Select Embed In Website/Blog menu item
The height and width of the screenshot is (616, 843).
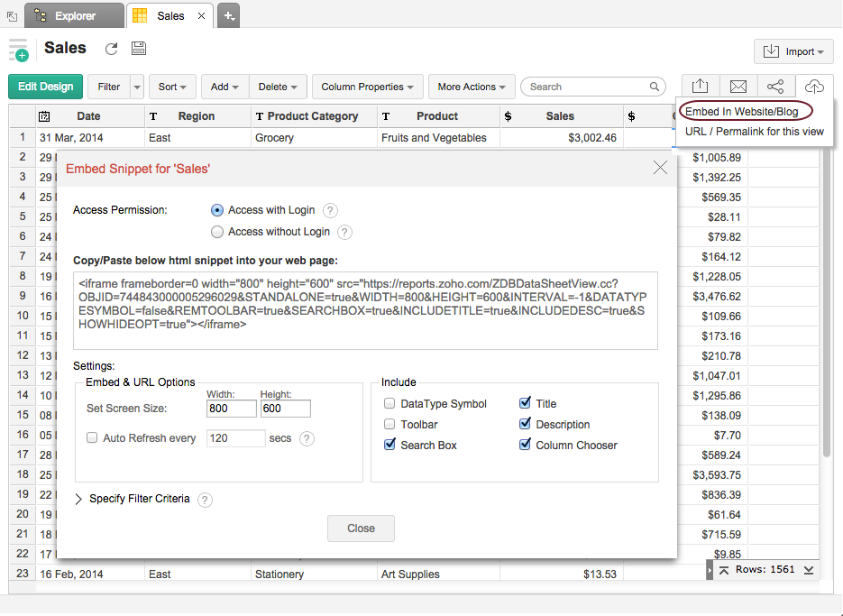(x=742, y=112)
